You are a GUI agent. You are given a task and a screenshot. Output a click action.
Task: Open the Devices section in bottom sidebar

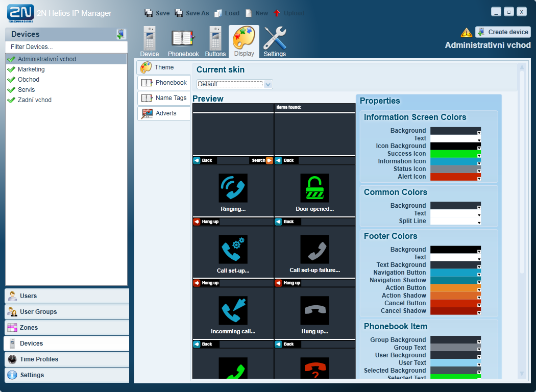[x=67, y=344]
